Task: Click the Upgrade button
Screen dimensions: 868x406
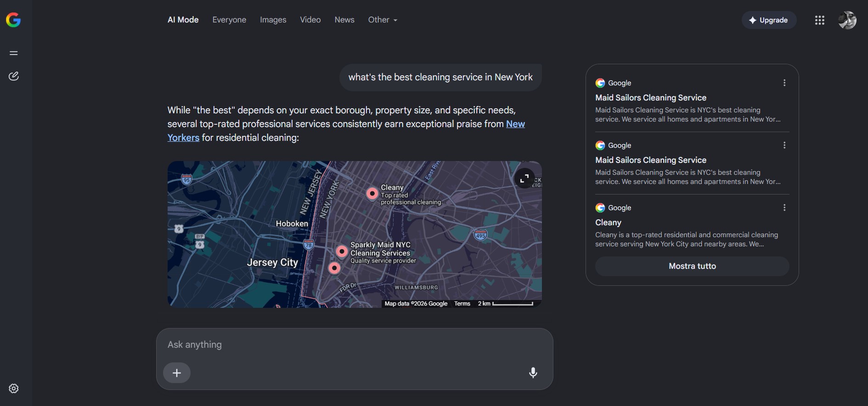Action: [x=769, y=20]
